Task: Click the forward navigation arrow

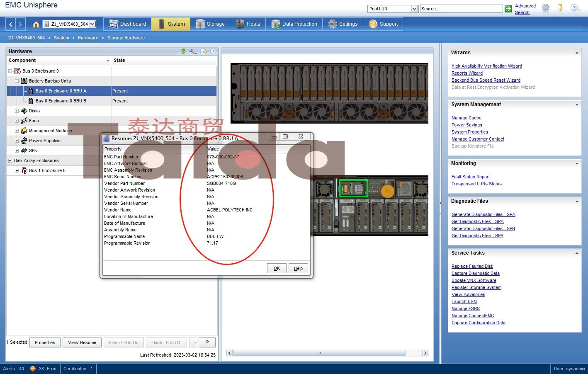Action: 20,24
